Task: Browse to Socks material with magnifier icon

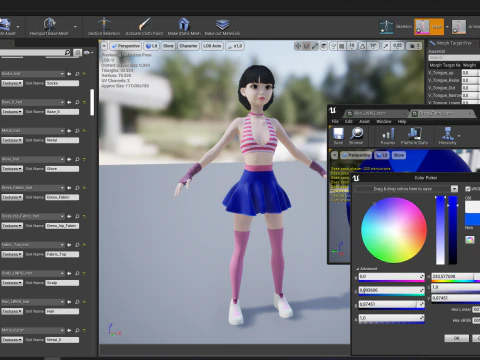Action: click(77, 74)
